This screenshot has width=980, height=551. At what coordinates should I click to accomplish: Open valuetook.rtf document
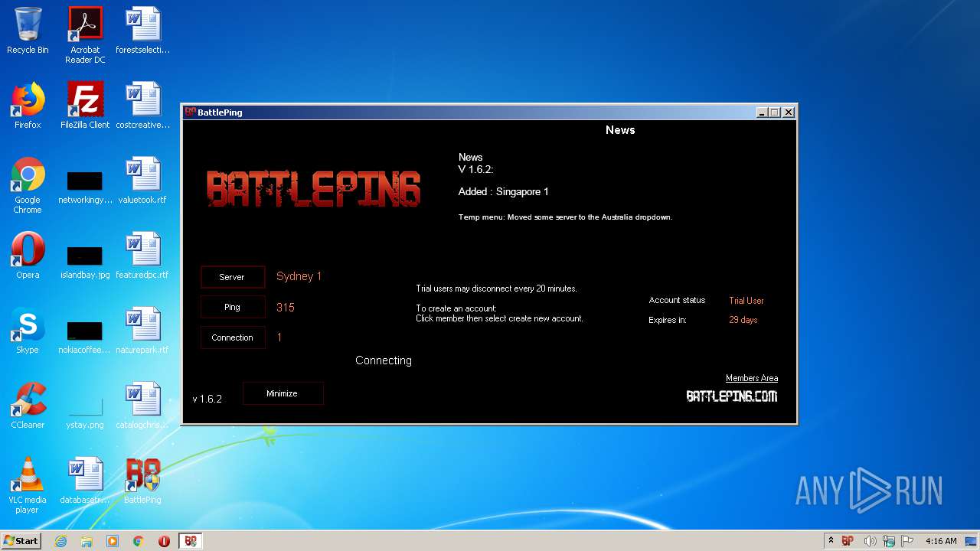[x=142, y=181]
